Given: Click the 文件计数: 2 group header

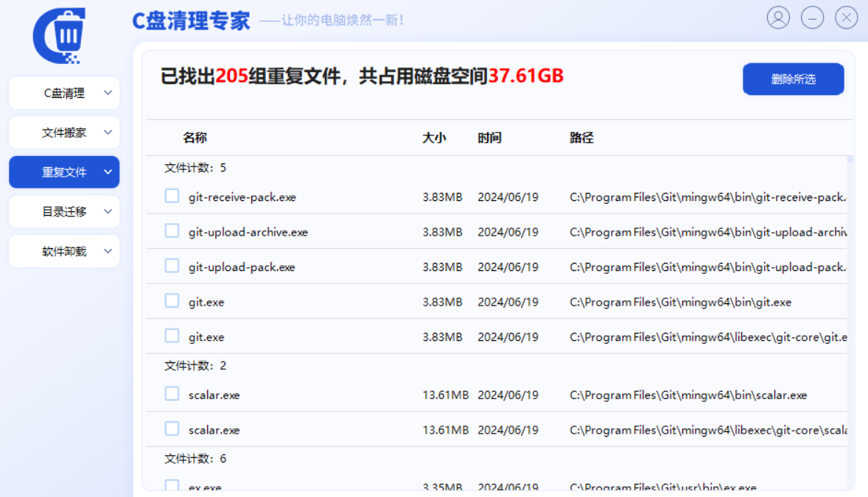Looking at the screenshot, I should (195, 366).
